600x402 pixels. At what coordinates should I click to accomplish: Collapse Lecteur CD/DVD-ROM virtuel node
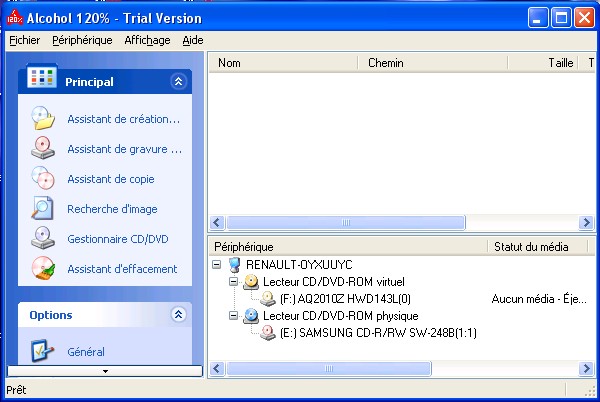(x=233, y=282)
